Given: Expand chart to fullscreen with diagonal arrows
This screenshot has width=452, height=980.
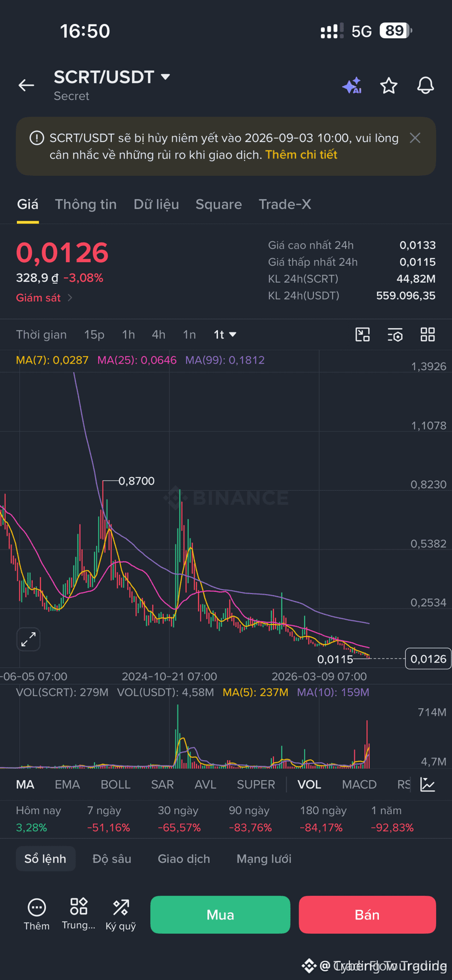Looking at the screenshot, I should 28,639.
